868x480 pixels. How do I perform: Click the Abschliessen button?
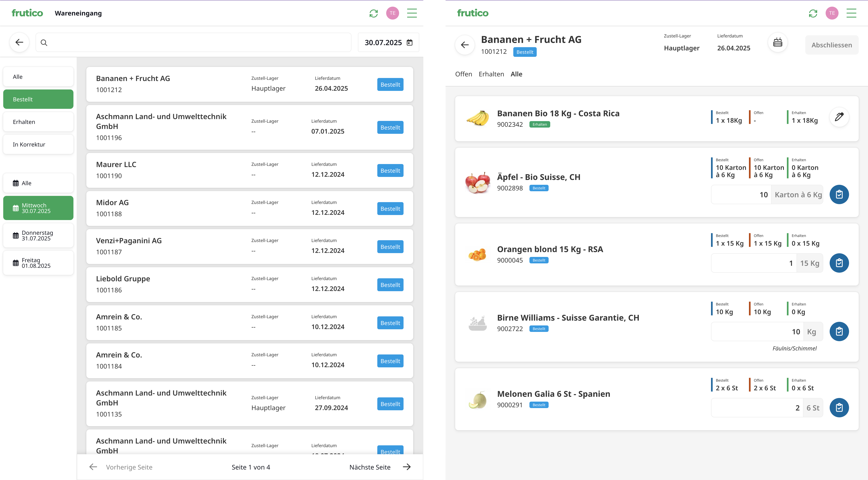832,45
